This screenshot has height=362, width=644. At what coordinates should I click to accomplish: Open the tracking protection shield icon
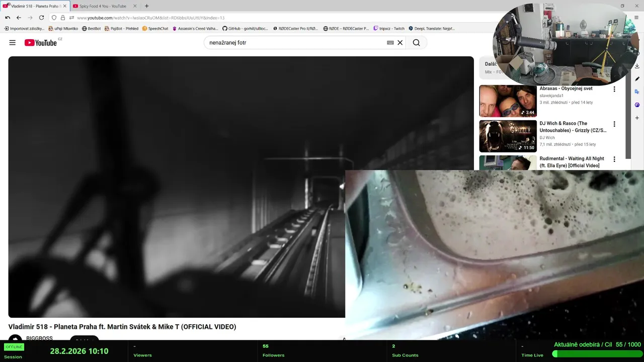54,18
